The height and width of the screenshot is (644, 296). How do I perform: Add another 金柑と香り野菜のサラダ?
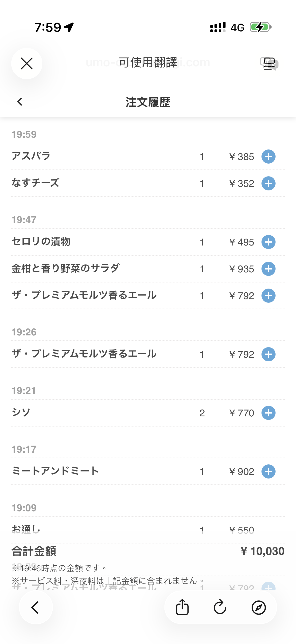268,269
